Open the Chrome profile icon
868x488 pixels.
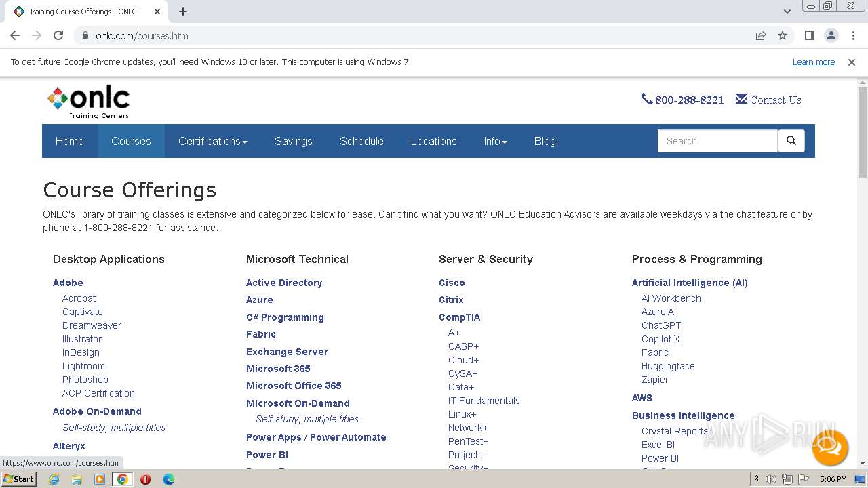831,35
